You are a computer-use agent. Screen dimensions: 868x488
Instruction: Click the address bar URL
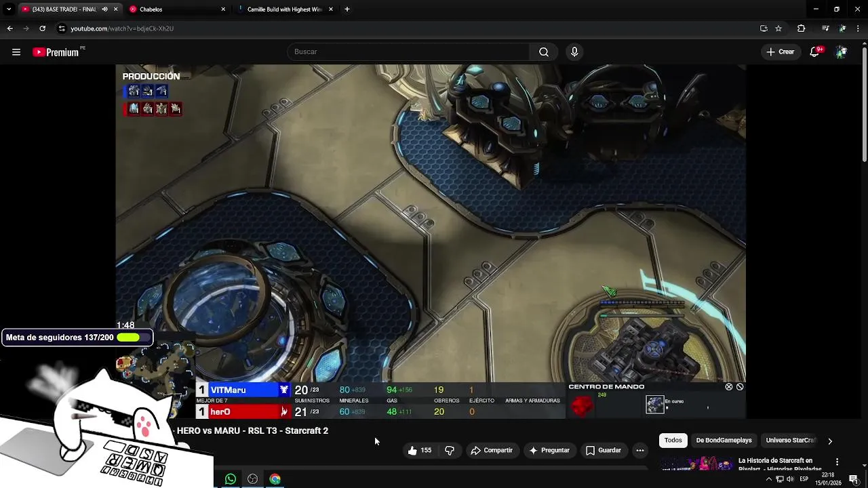point(122,28)
